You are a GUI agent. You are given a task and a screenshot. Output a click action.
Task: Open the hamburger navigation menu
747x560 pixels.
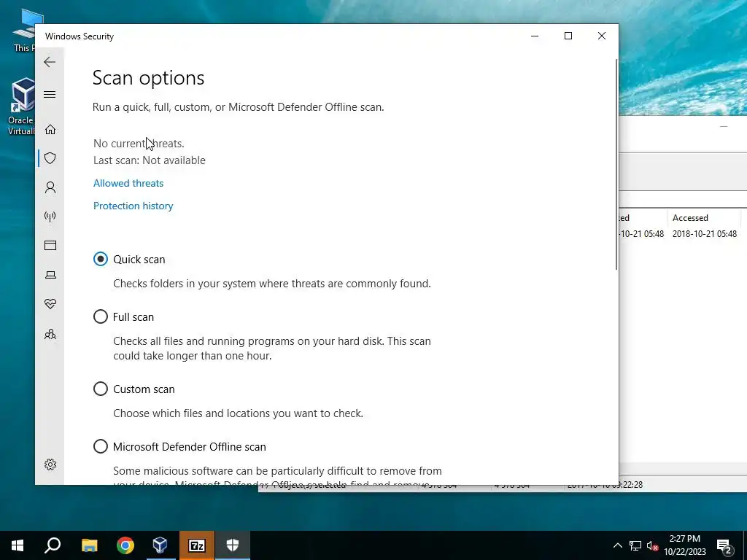[x=50, y=94]
